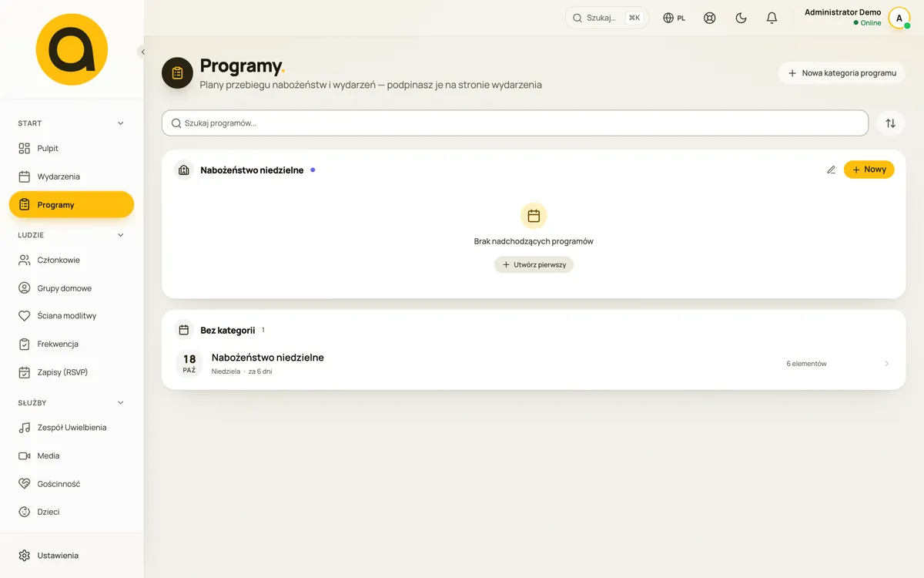Open Zapisy (RSVP)

coord(72,372)
